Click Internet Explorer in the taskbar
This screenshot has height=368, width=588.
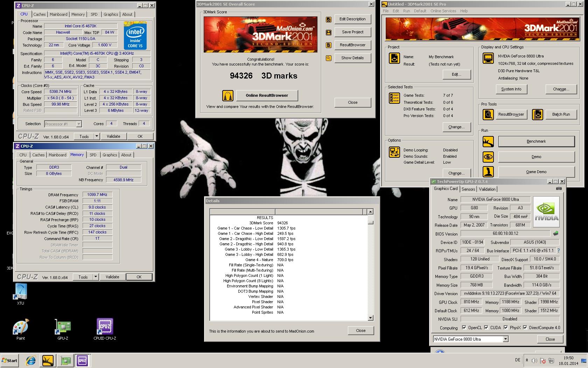point(31,360)
